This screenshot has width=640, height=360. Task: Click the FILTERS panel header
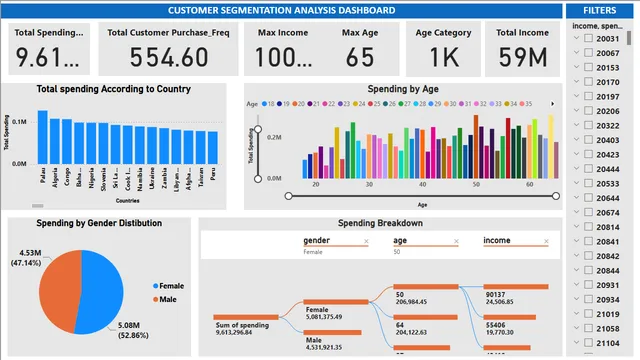click(x=599, y=10)
